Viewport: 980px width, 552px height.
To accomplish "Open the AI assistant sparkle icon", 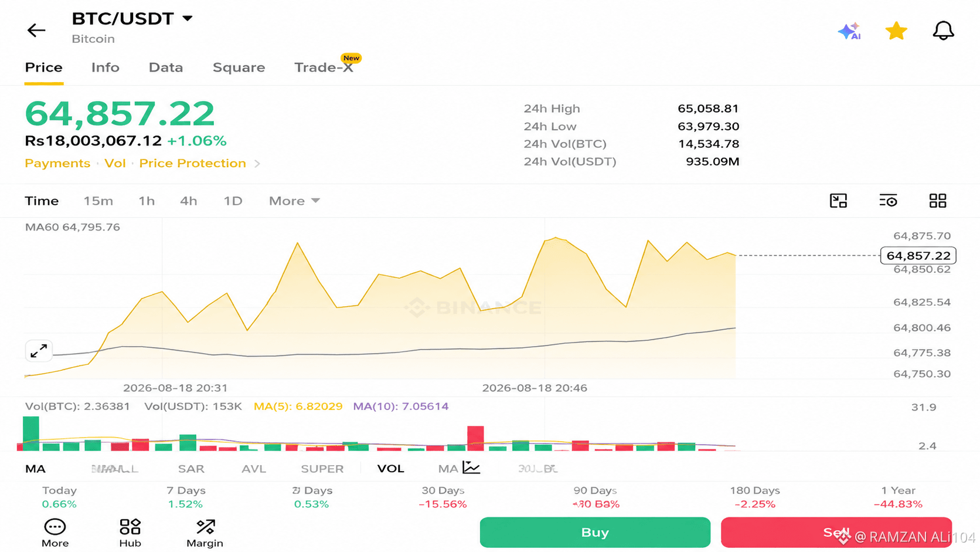I will [x=849, y=31].
